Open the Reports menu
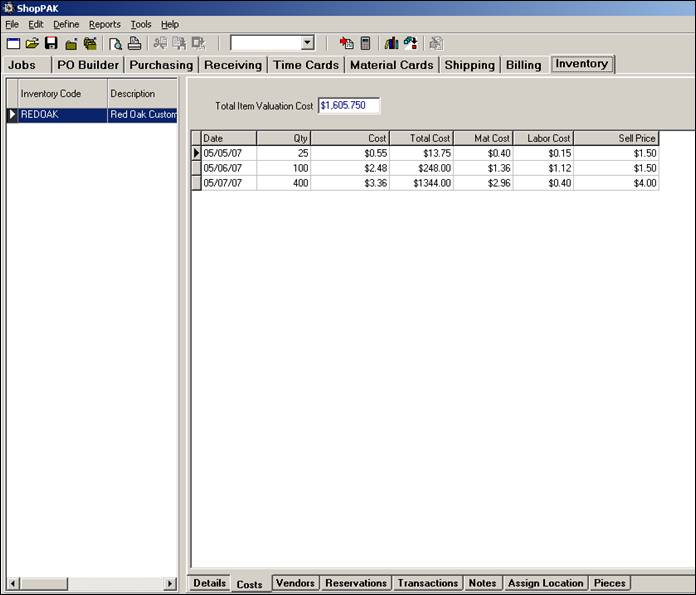Image resolution: width=696 pixels, height=595 pixels. (x=104, y=24)
